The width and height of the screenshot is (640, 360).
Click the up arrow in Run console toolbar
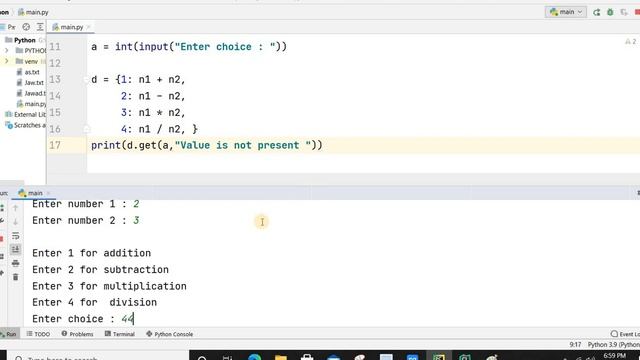coord(16,208)
